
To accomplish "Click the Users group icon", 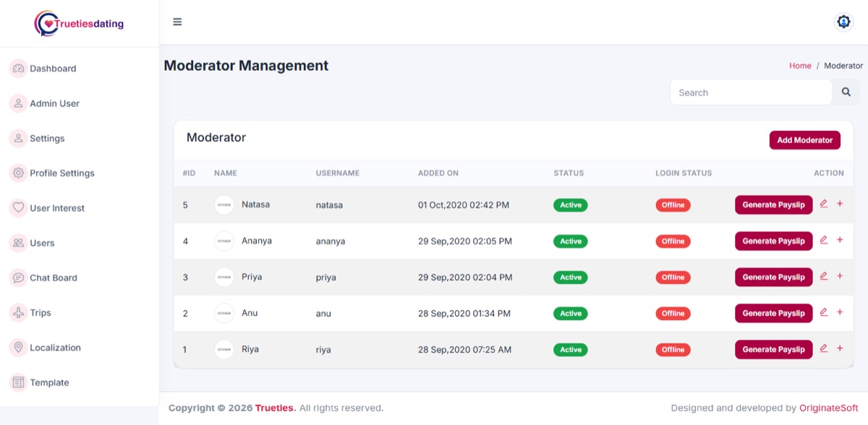I will (x=18, y=243).
